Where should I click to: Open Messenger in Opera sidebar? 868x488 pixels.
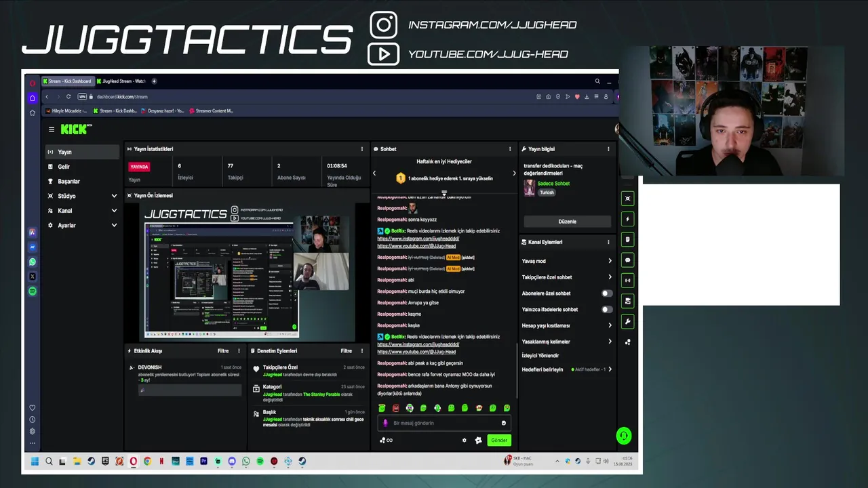(x=32, y=247)
